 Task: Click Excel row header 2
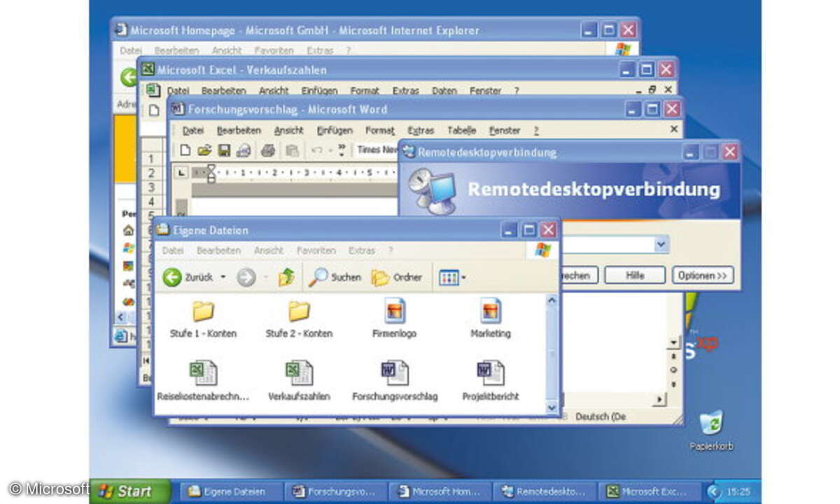point(152,173)
